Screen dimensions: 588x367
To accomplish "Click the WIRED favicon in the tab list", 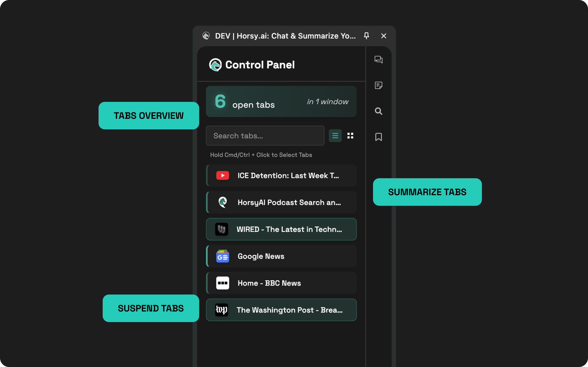I will pos(221,229).
